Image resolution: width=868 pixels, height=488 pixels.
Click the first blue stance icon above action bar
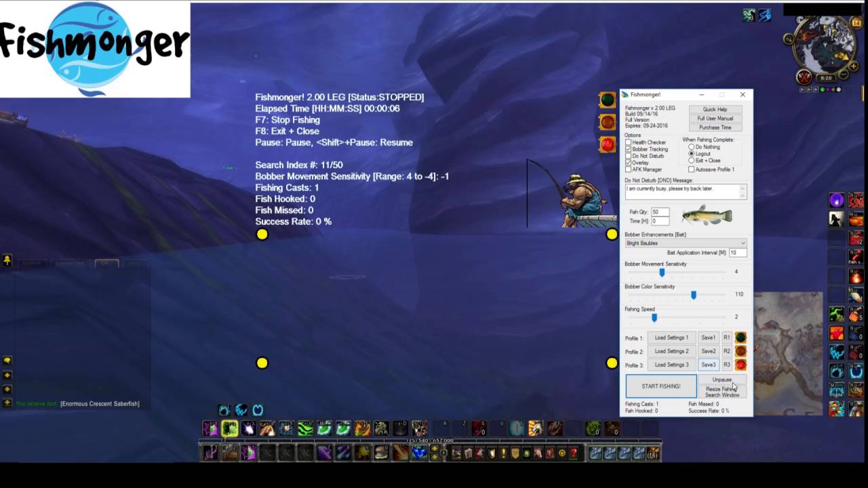[x=224, y=410]
